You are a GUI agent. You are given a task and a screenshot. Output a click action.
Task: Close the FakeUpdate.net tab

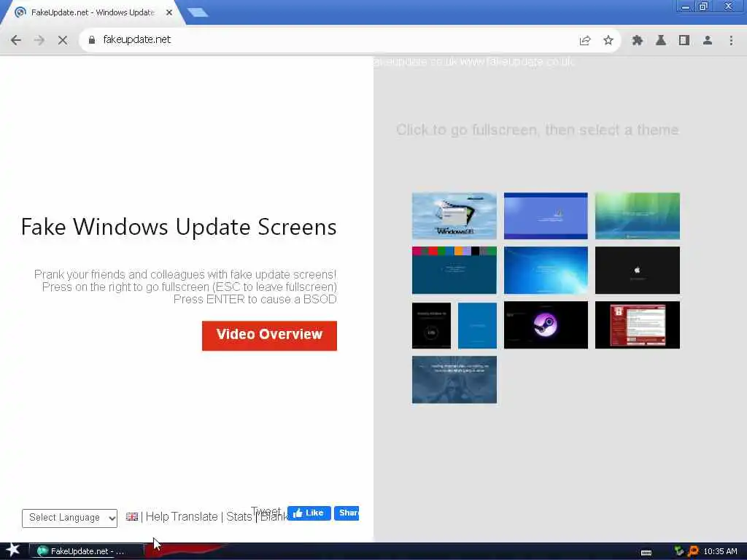point(169,12)
